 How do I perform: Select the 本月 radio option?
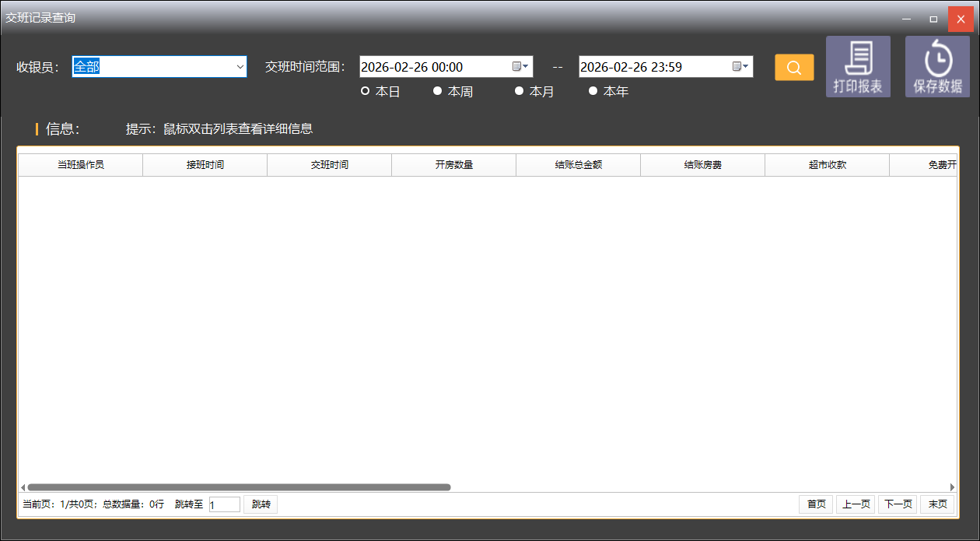click(520, 91)
